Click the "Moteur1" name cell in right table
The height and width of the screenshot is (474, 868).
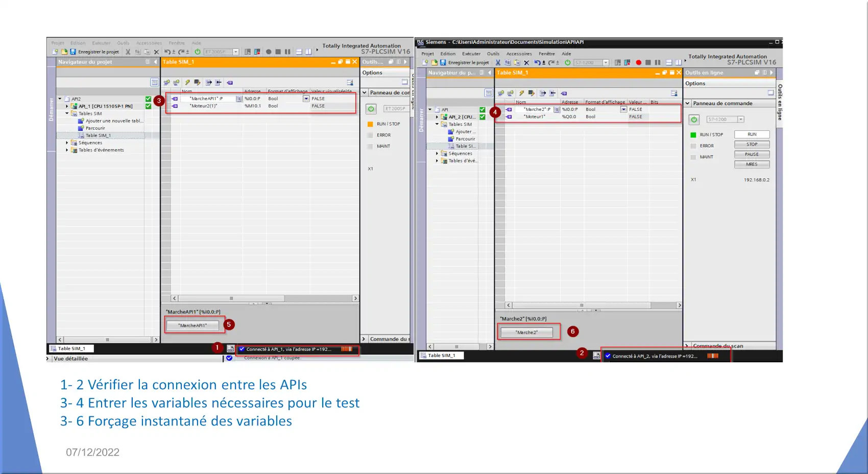tap(534, 117)
